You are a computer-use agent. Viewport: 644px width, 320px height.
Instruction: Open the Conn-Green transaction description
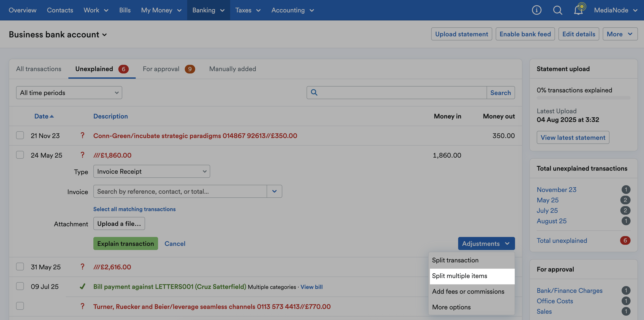(x=195, y=135)
